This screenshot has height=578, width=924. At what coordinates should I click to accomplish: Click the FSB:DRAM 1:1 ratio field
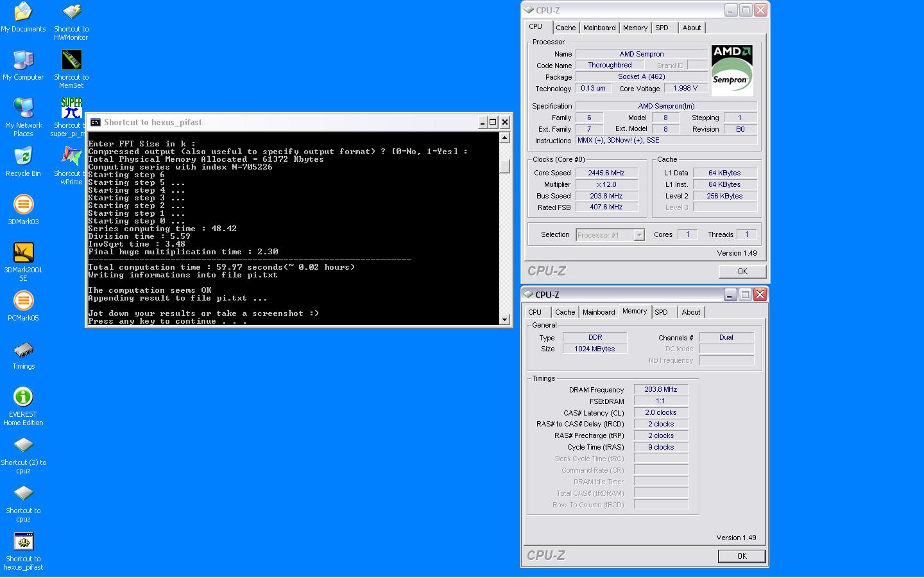(x=661, y=401)
